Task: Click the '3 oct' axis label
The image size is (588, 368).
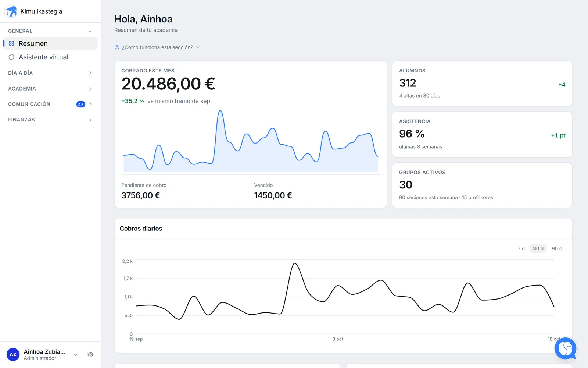Action: (x=338, y=339)
